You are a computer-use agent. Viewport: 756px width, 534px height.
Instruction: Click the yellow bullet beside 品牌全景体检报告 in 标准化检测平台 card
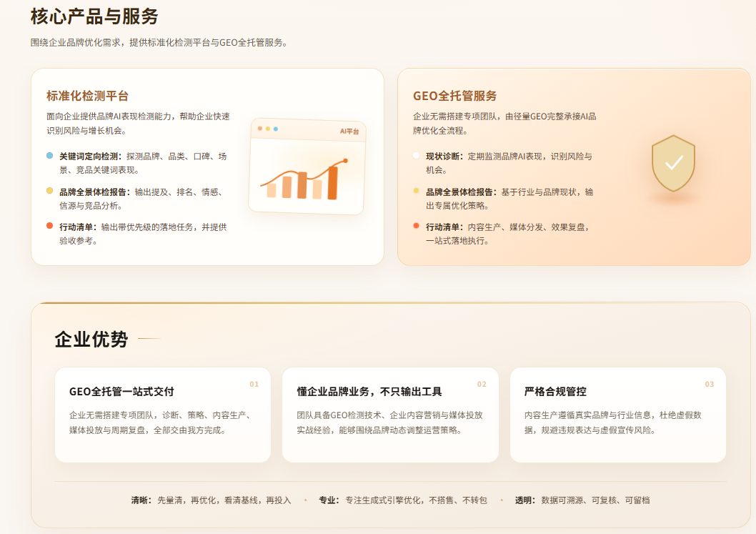[x=49, y=191]
